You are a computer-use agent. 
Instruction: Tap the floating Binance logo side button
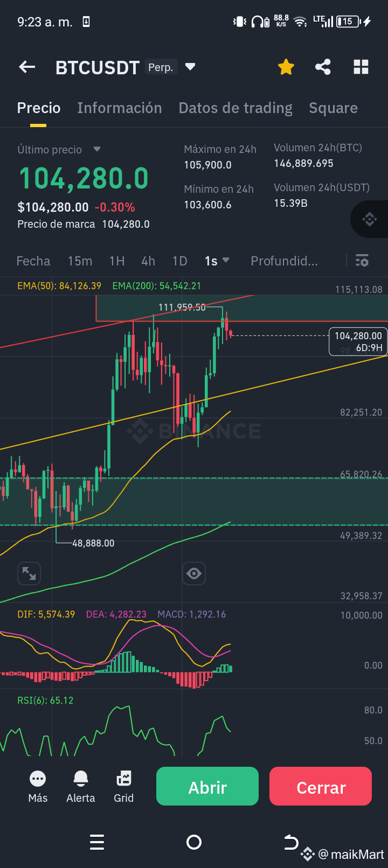370,219
